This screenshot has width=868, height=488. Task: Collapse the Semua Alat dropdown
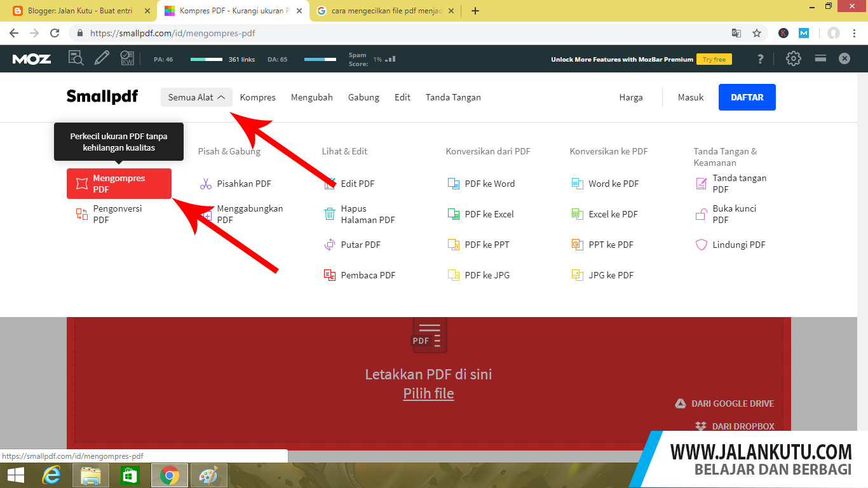196,97
